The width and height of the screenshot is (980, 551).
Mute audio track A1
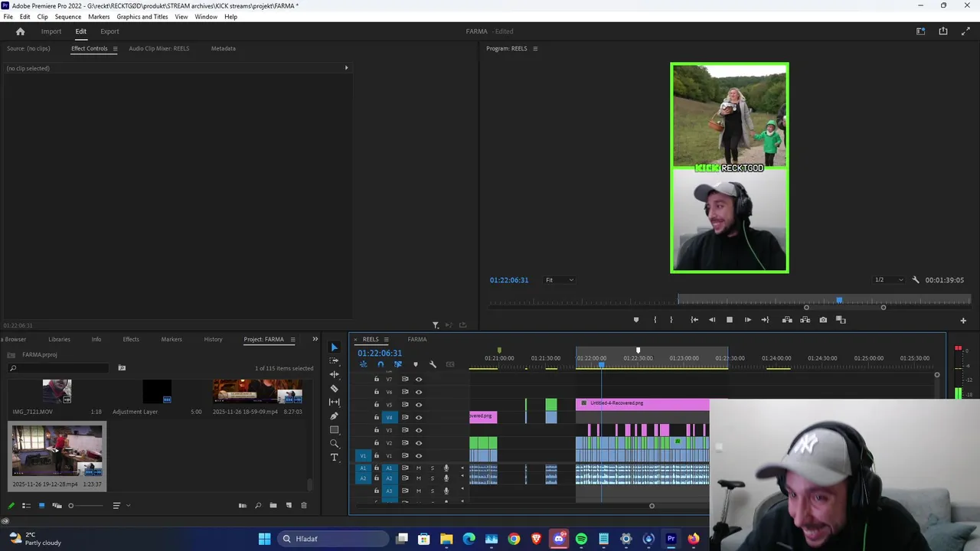tap(418, 468)
